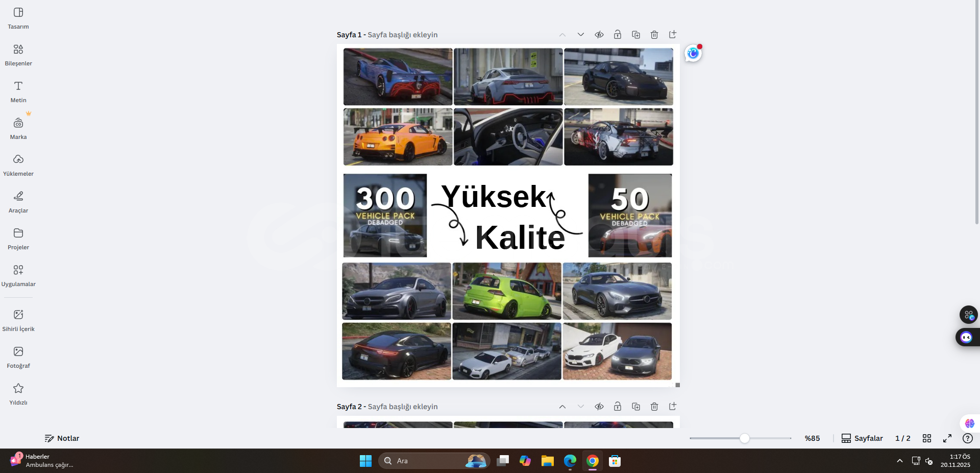The width and height of the screenshot is (980, 473).
Task: Move Sayfa 1 down with chevron
Action: click(x=581, y=35)
